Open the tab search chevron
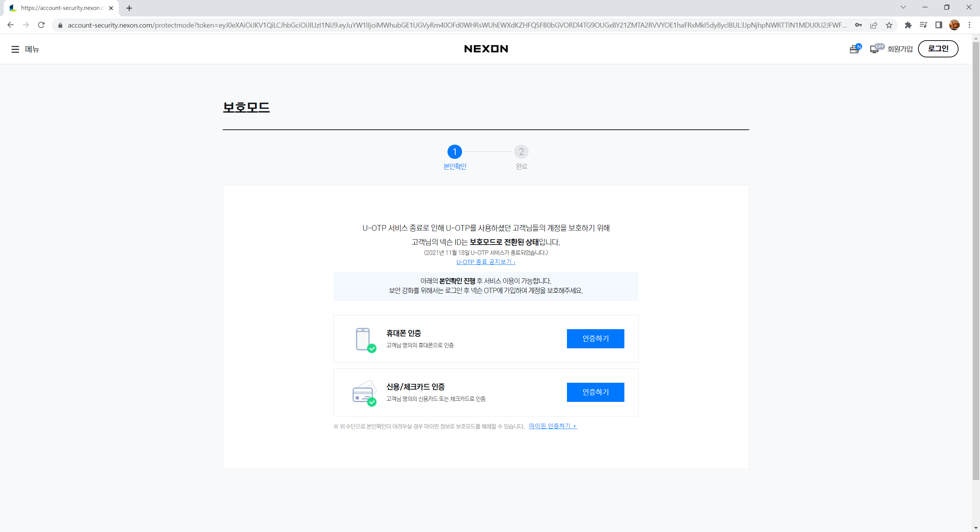Viewport: 980px width, 532px height. pyautogui.click(x=903, y=7)
